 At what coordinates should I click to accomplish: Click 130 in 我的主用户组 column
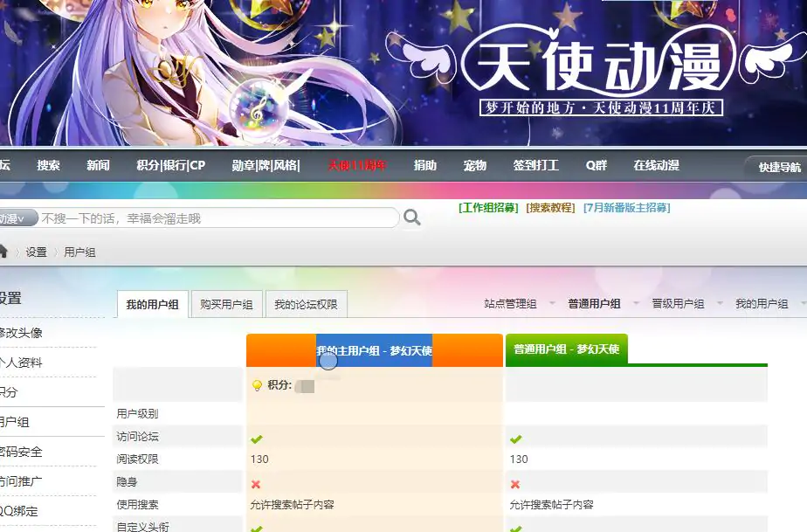259,459
